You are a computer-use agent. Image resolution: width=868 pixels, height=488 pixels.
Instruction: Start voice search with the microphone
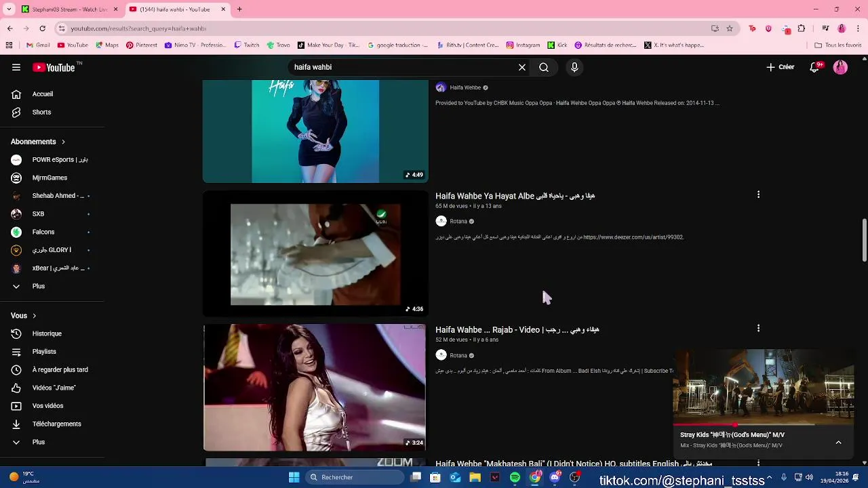pos(574,67)
